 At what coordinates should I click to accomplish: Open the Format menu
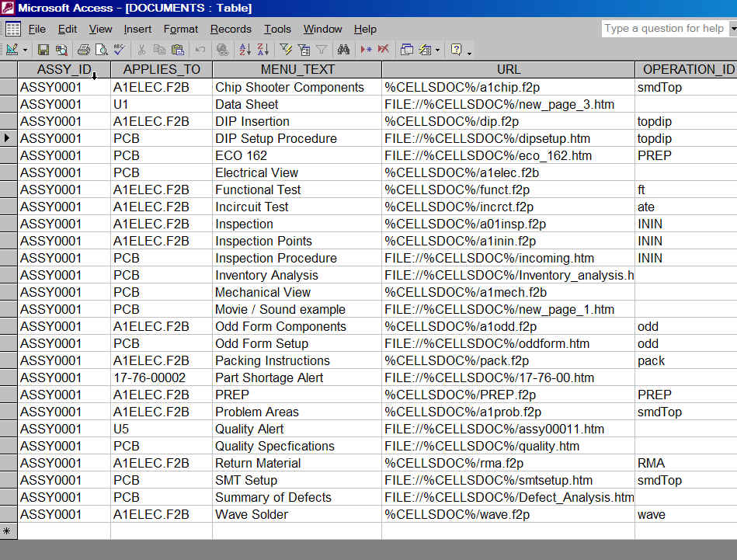(181, 30)
